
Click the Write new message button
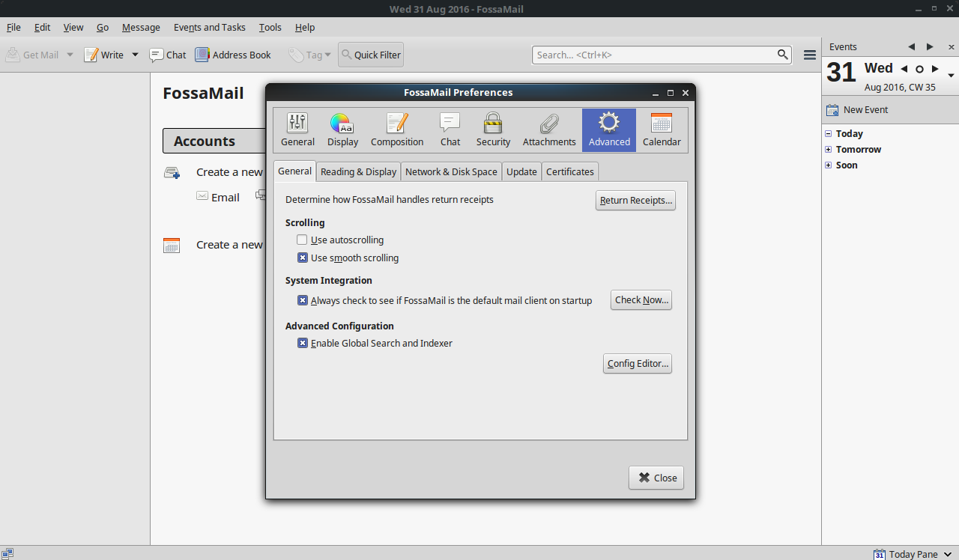104,55
